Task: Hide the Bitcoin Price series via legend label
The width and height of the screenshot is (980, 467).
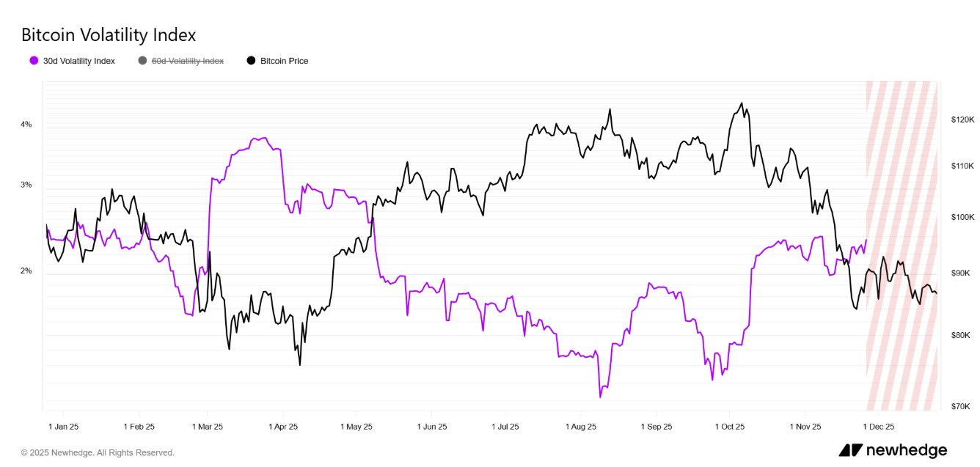Action: 284,61
